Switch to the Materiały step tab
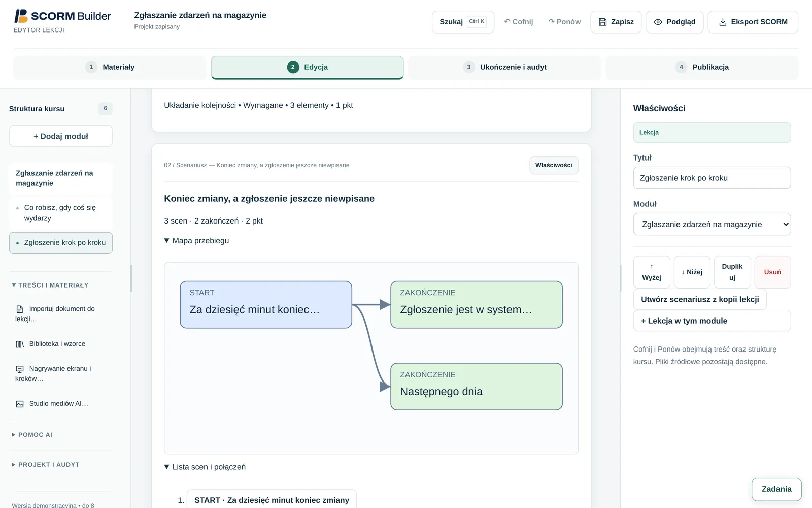 (110, 67)
